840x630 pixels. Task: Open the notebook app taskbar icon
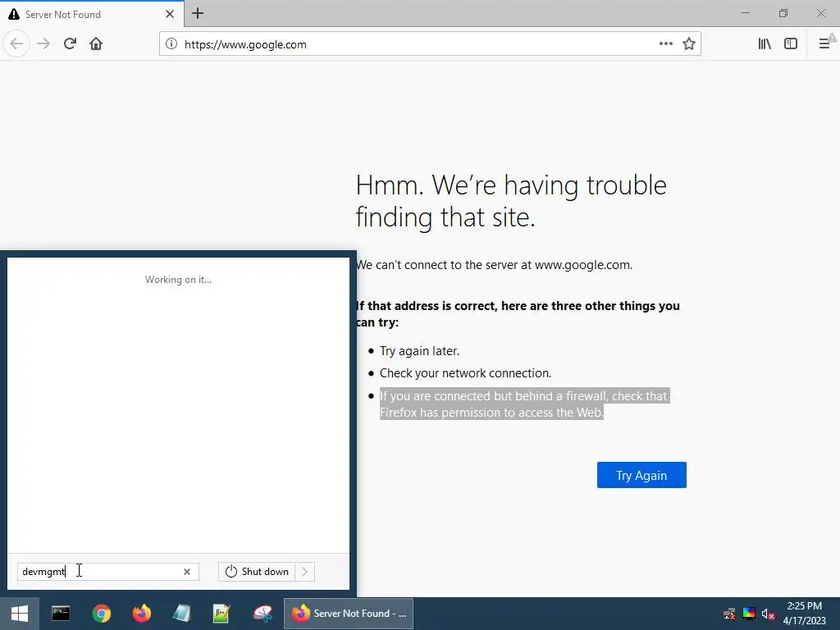[x=181, y=614]
